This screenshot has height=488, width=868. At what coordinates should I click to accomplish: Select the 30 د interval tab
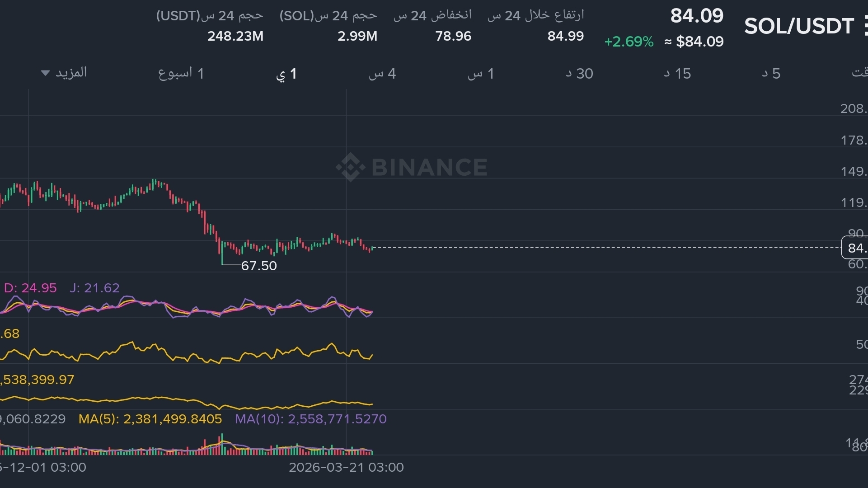579,74
